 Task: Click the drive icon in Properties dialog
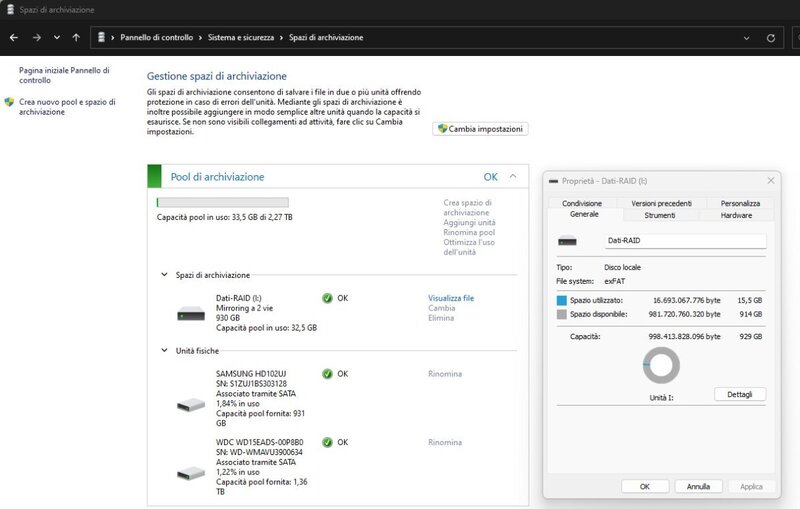click(x=567, y=241)
